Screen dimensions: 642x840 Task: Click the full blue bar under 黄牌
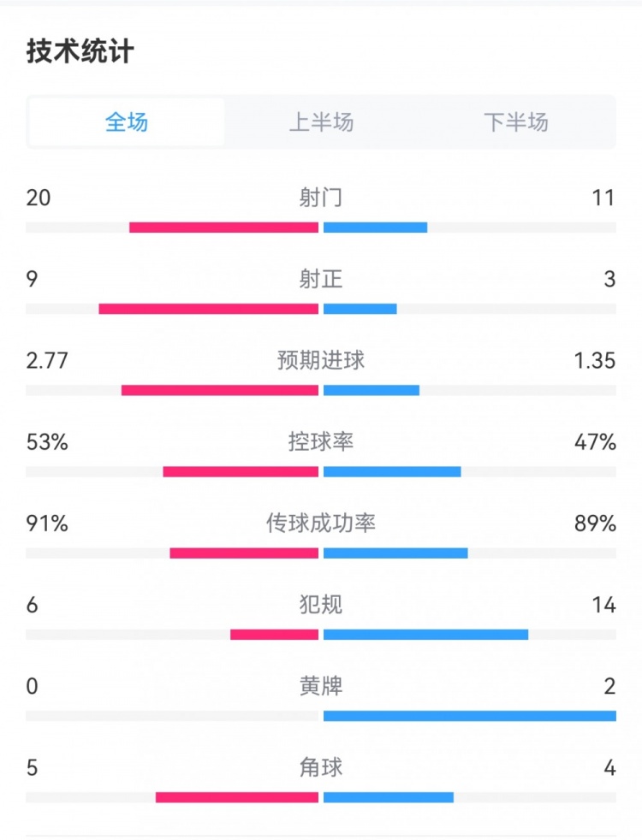469,716
